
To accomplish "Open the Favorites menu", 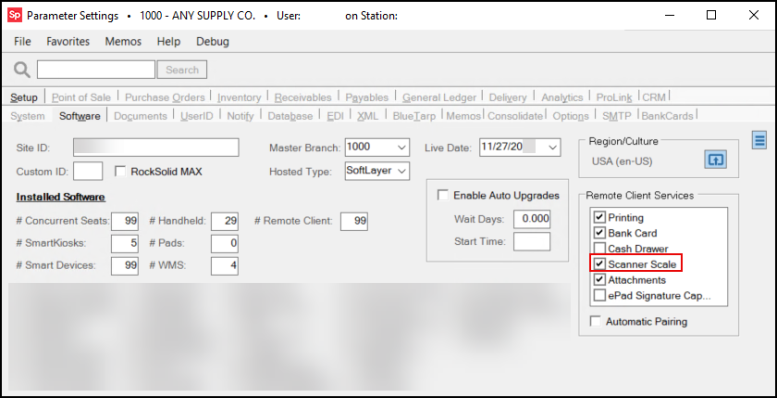I will (x=68, y=42).
